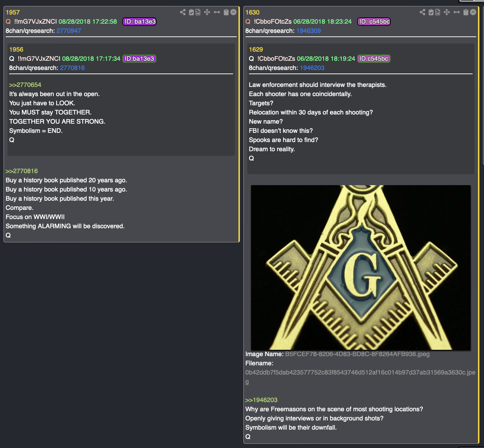Viewport: 484px width, 448px height.
Task: Click timestamp 08/28/2018 17:17:34
Action: click(x=91, y=59)
